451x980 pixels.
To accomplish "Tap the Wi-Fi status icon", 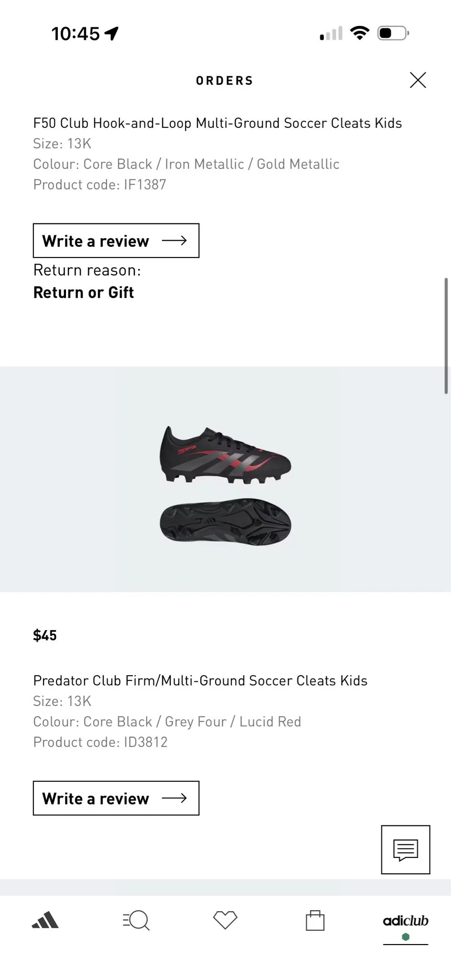I will (360, 33).
